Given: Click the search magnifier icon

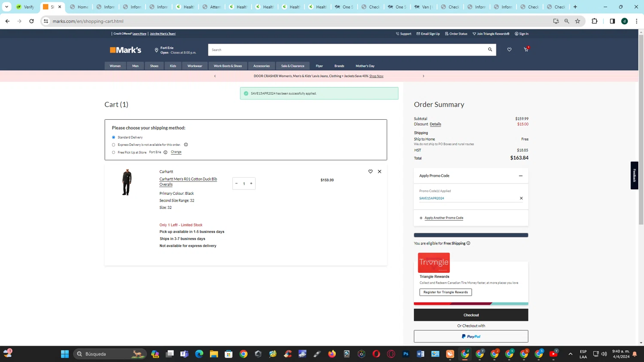Looking at the screenshot, I should click(x=490, y=50).
